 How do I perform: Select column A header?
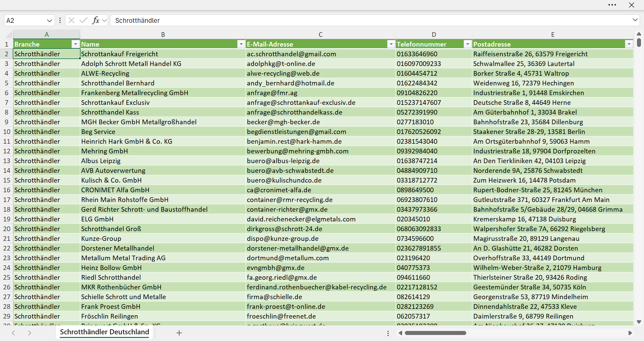click(x=47, y=35)
